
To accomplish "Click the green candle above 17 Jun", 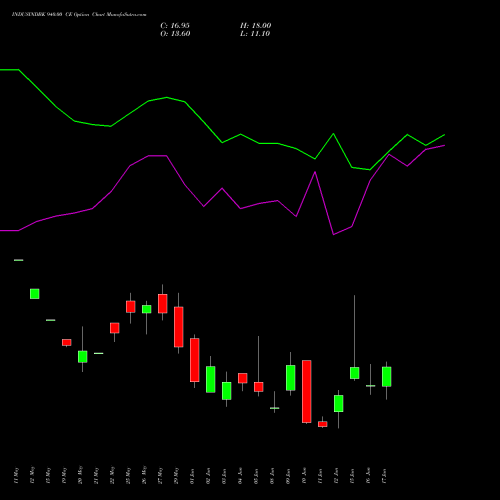I will coord(387,377).
